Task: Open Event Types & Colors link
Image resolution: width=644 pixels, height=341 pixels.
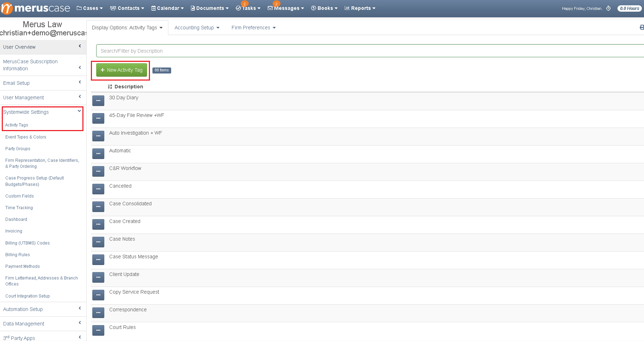Action: [26, 137]
